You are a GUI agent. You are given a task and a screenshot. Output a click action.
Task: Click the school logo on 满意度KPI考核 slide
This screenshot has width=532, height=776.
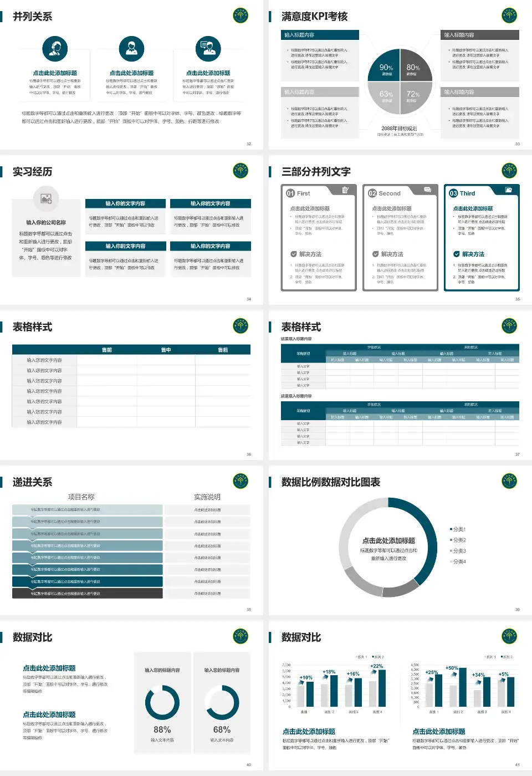pos(509,16)
